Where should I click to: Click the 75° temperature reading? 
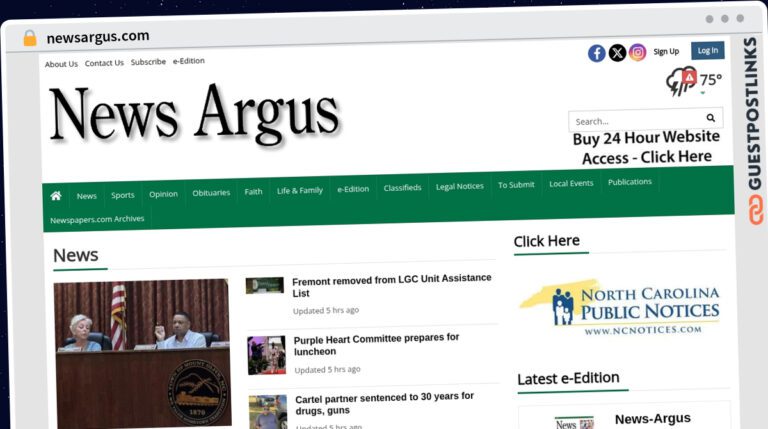coord(711,79)
